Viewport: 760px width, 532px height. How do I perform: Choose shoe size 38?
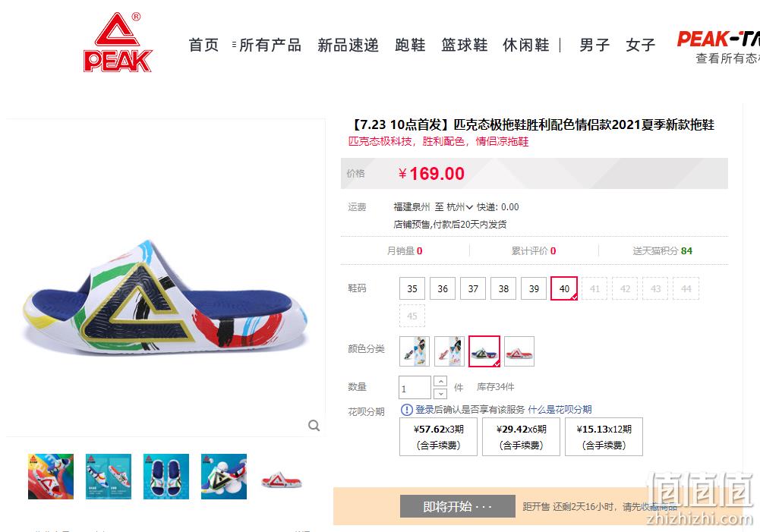pos(503,289)
